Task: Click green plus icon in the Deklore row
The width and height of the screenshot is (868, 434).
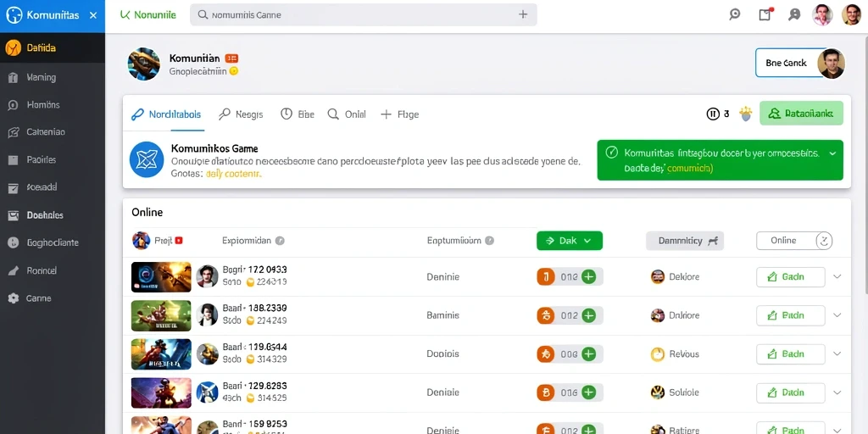Action: [588, 277]
